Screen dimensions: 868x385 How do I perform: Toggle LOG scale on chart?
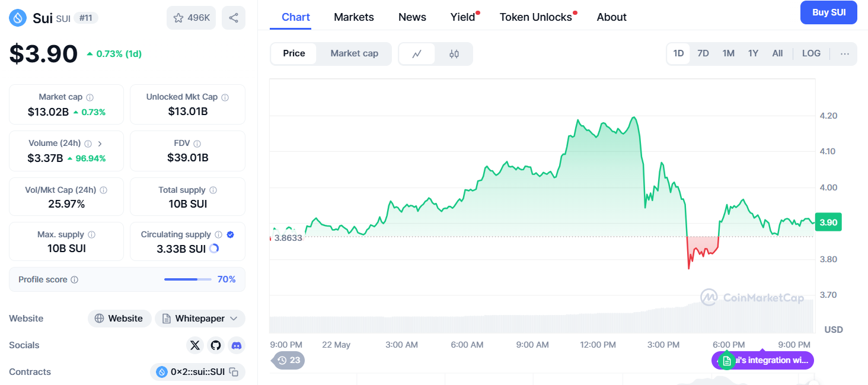[x=811, y=54]
